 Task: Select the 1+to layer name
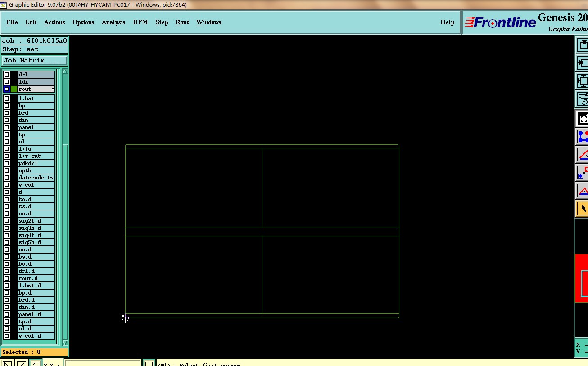pos(36,149)
